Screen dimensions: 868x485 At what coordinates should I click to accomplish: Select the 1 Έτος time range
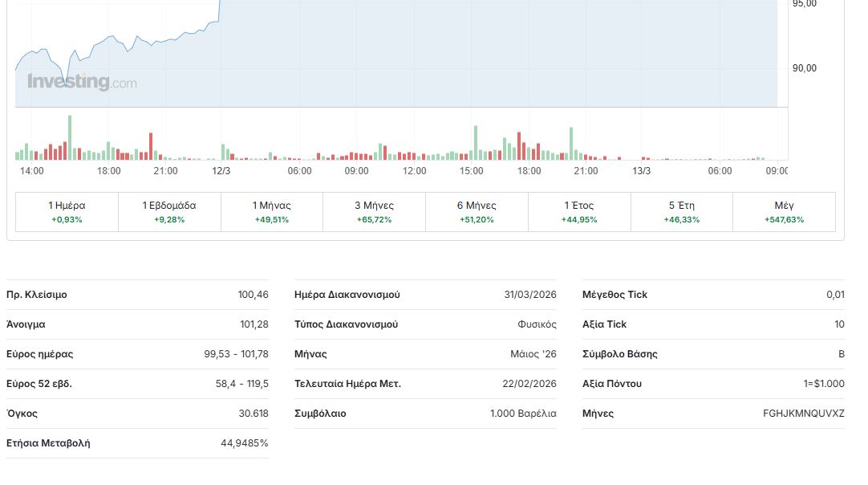pos(579,212)
